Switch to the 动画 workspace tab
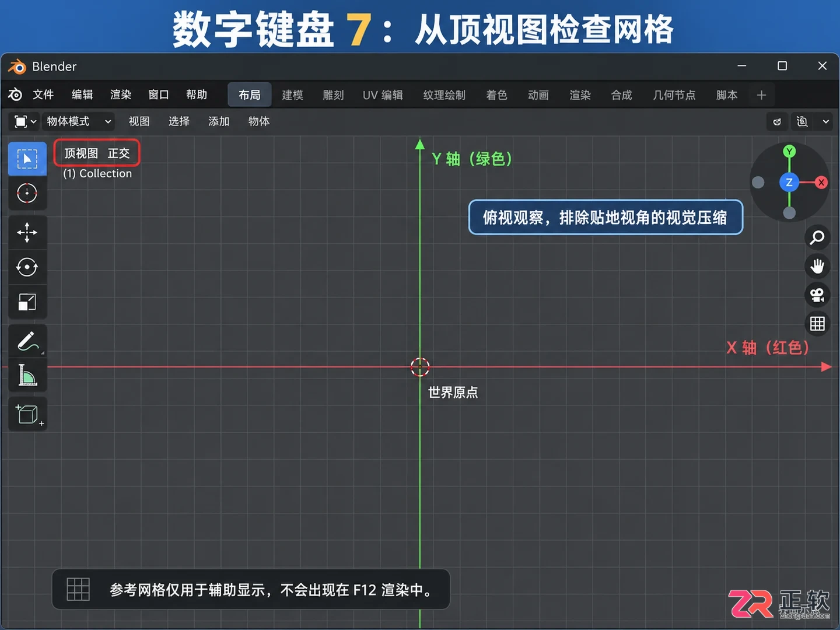 tap(538, 95)
